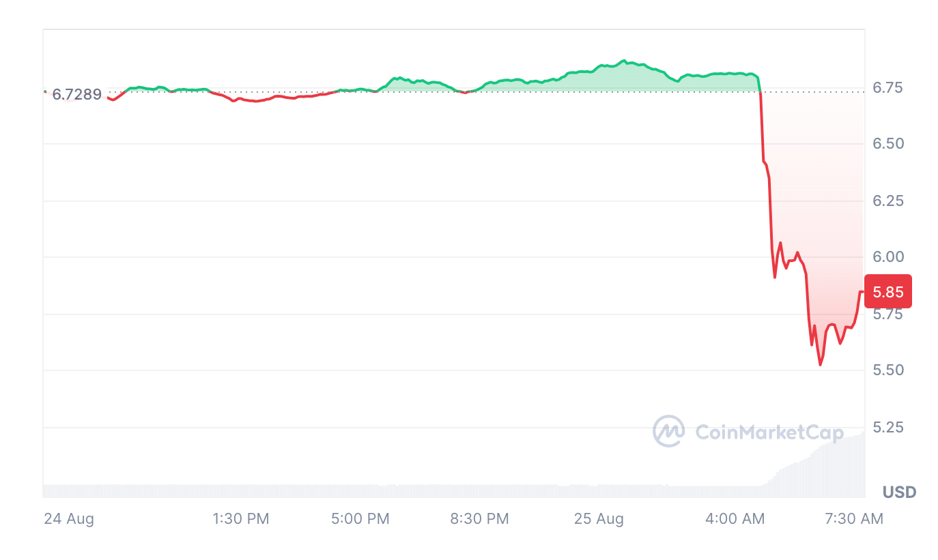
Task: Click the 6.75 price axis label
Action: pos(888,88)
